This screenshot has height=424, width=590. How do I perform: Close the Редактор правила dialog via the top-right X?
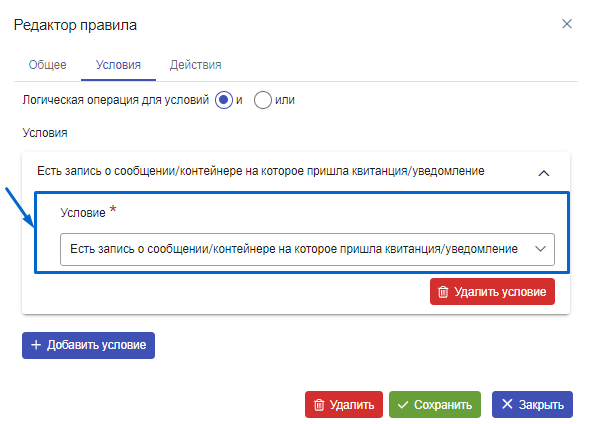(x=567, y=24)
